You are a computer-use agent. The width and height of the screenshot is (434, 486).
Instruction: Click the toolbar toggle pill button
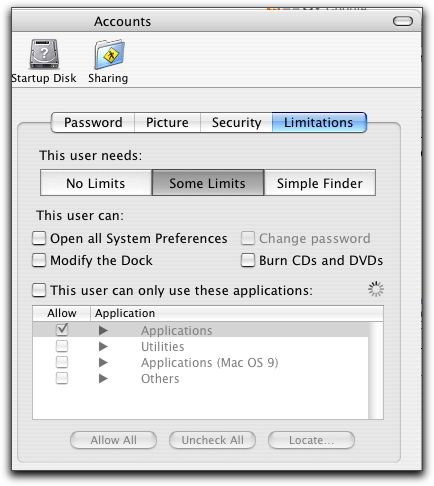click(403, 21)
